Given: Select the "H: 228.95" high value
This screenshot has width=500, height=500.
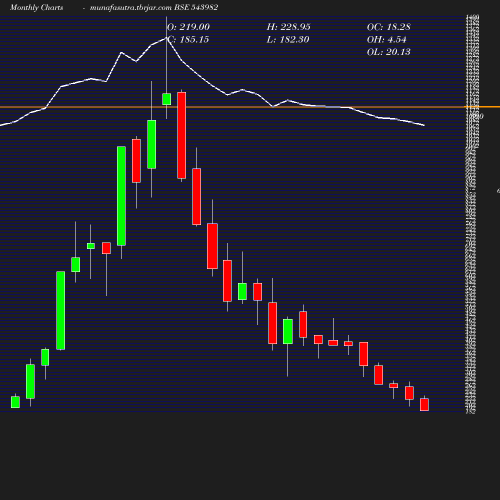Looking at the screenshot, I should tap(289, 27).
